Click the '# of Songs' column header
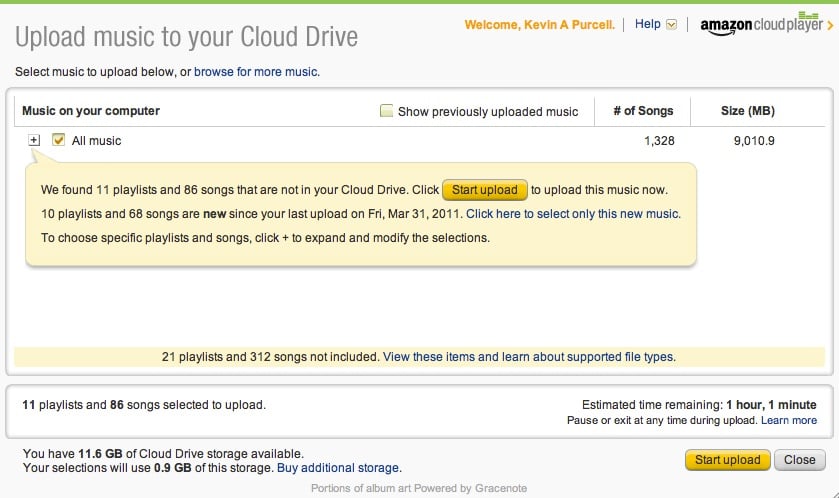 point(643,111)
